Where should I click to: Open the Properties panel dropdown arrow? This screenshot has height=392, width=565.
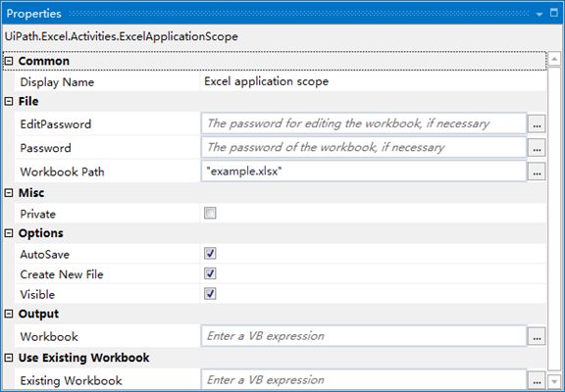[539, 14]
